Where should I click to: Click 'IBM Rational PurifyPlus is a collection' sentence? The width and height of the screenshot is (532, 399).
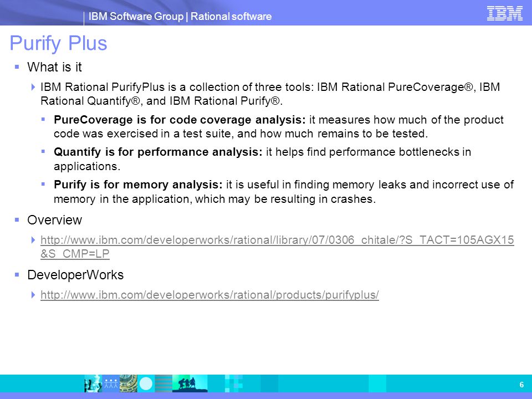(270, 94)
